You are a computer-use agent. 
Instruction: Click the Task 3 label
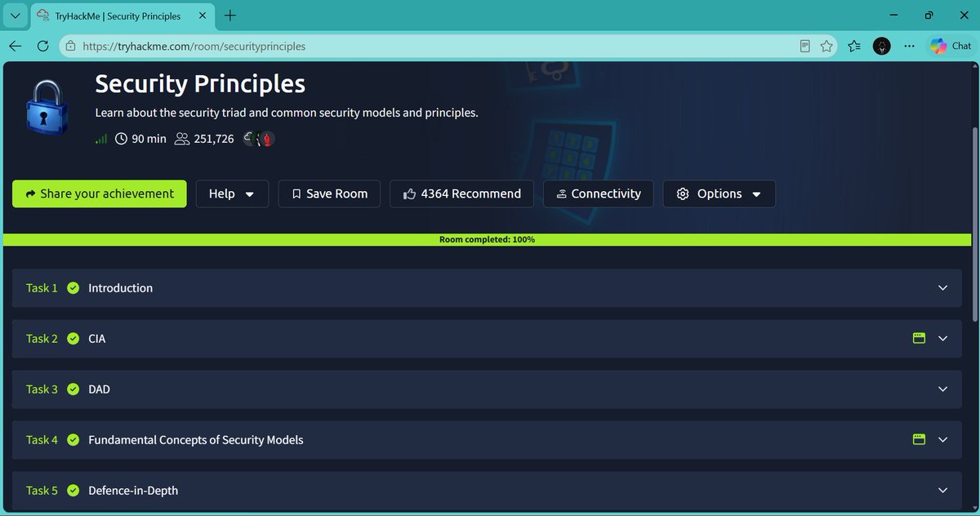click(42, 389)
